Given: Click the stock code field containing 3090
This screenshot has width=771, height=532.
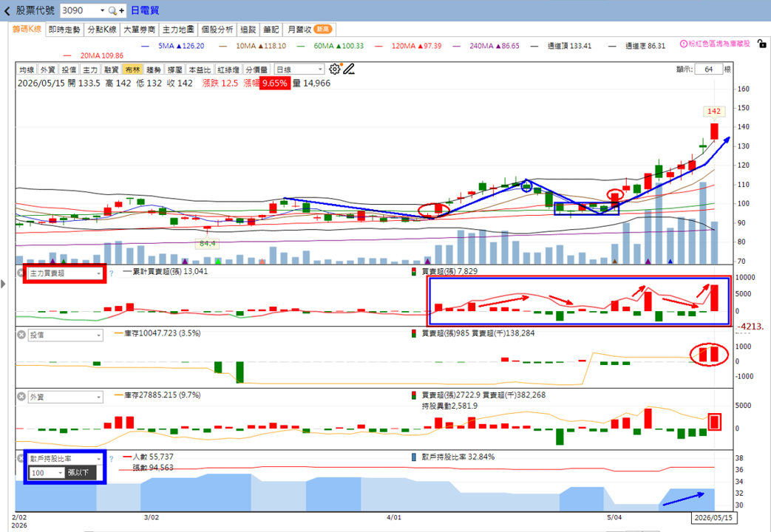Looking at the screenshot, I should tap(78, 10).
